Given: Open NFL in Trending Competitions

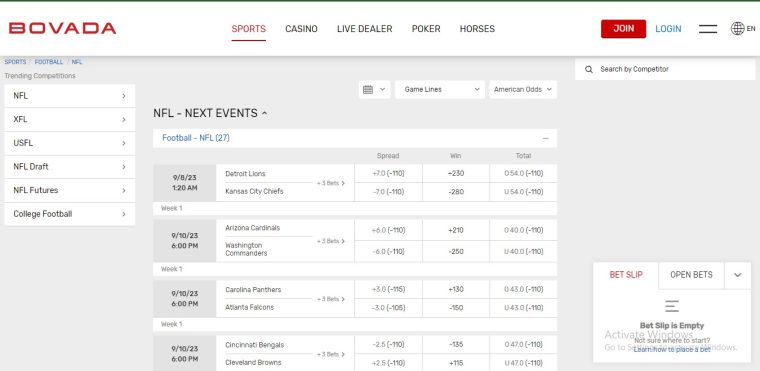Looking at the screenshot, I should tap(70, 96).
